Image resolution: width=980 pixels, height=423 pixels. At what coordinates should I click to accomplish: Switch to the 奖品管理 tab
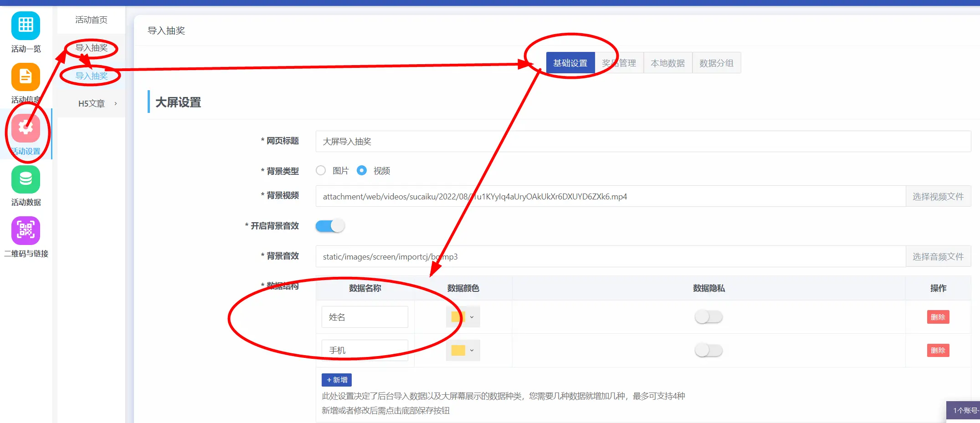tap(619, 63)
